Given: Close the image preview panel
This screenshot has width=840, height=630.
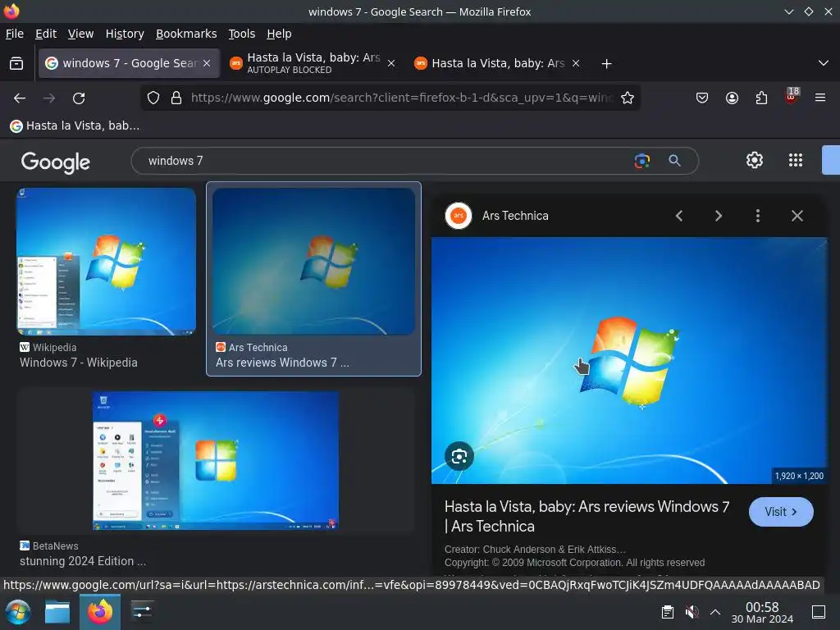Looking at the screenshot, I should pyautogui.click(x=797, y=216).
